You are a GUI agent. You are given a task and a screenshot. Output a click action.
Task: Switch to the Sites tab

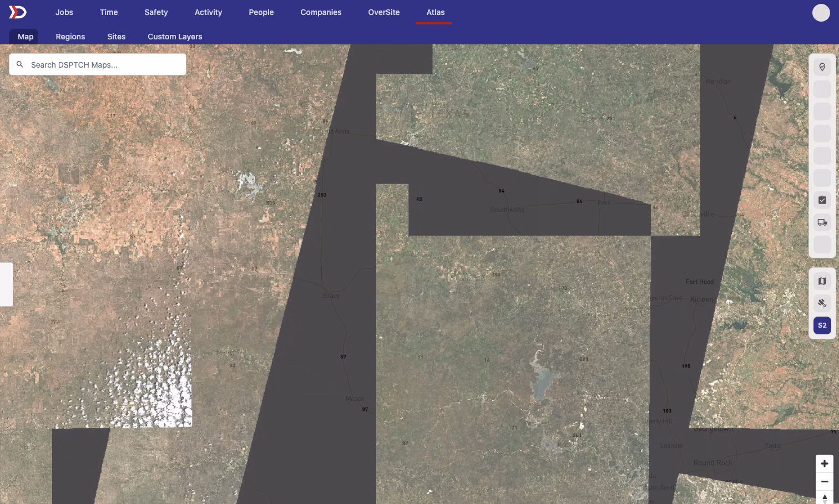tap(117, 37)
